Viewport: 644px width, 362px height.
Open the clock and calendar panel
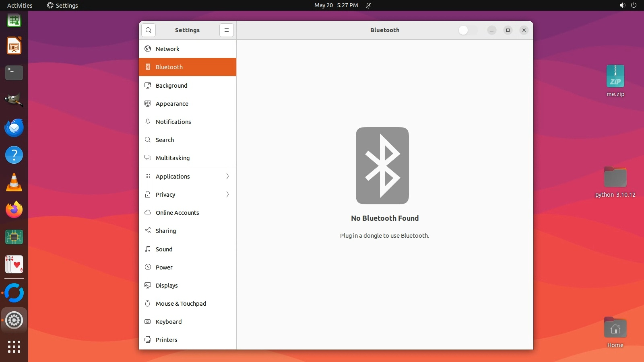(336, 5)
